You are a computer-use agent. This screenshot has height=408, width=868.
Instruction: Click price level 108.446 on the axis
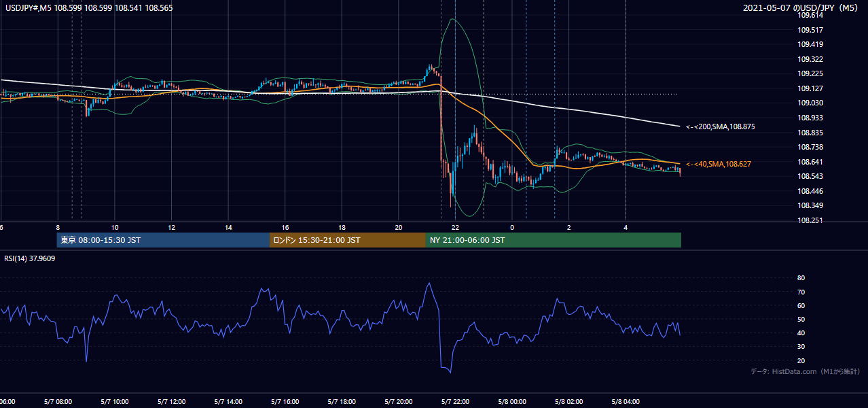810,191
